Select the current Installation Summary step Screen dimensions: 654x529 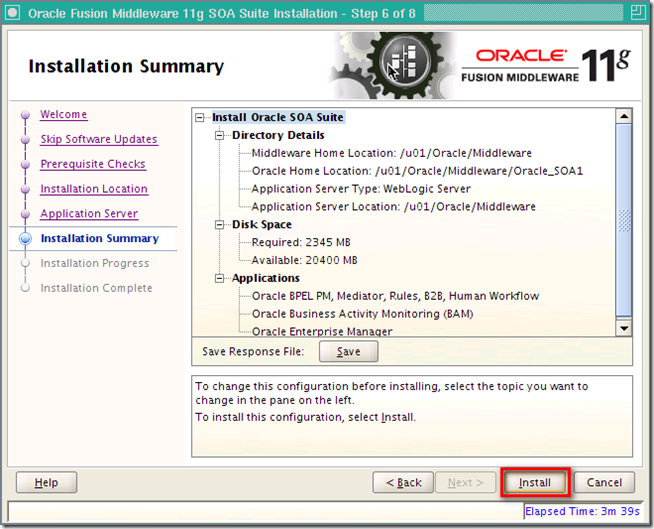coord(100,238)
